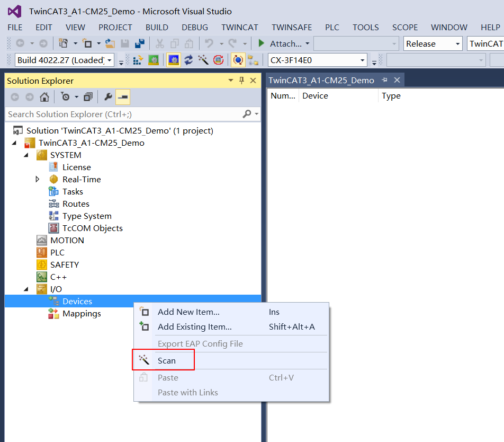
Task: Click the Activate Configuration icon
Action: pyautogui.click(x=138, y=60)
